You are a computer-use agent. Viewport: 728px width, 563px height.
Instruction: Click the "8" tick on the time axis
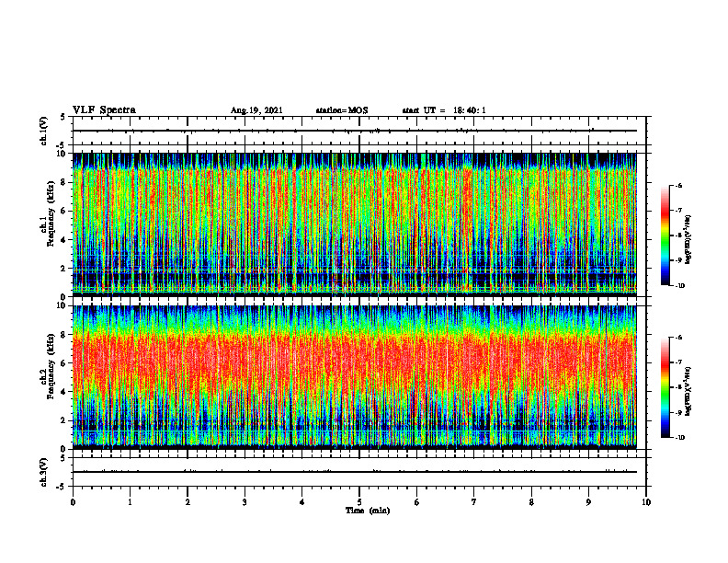(531, 502)
